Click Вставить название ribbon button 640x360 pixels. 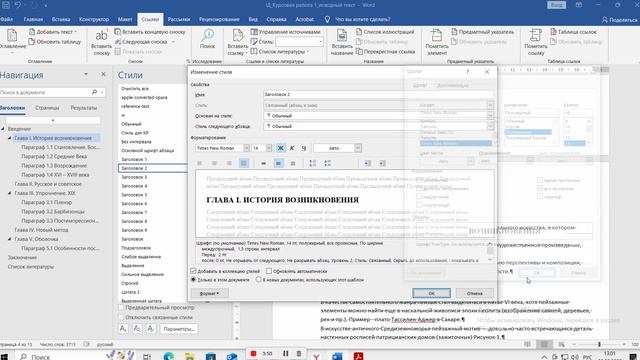pyautogui.click(x=342, y=42)
